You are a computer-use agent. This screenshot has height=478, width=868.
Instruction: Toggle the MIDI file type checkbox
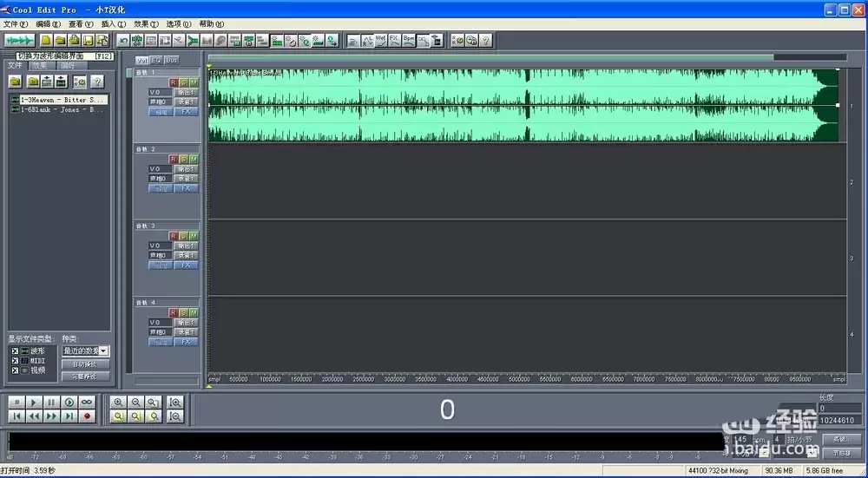15,361
